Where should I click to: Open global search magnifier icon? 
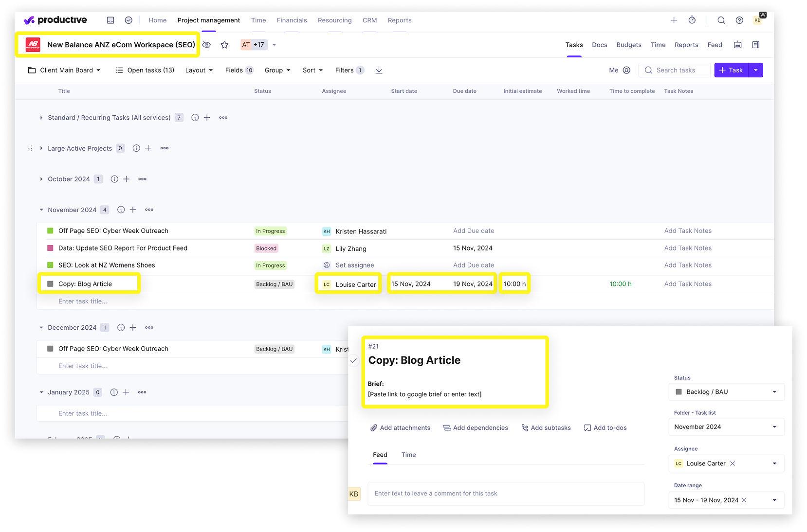tap(721, 20)
